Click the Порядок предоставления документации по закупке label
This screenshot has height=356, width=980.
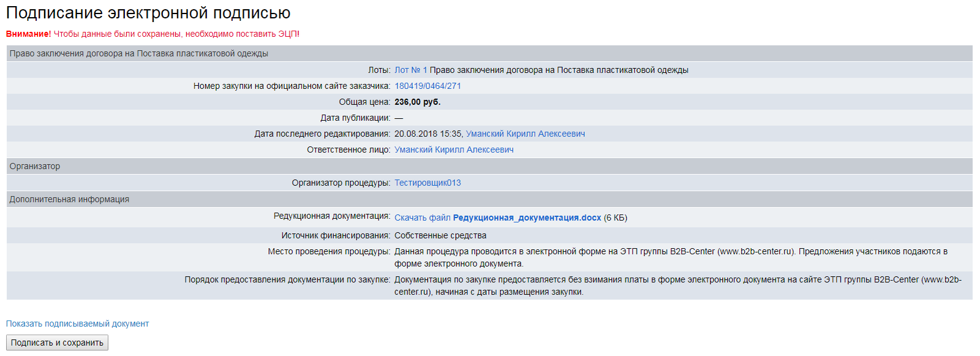tap(287, 279)
